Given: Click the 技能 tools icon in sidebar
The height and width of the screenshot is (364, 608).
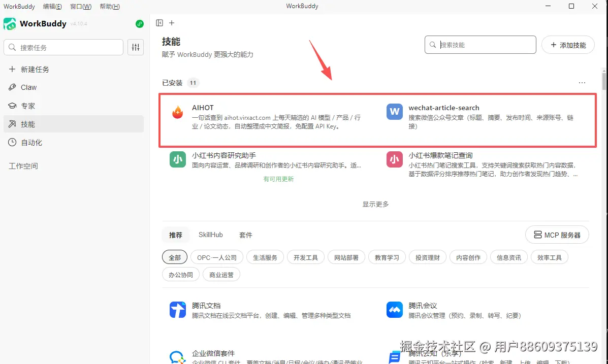Looking at the screenshot, I should 12,124.
